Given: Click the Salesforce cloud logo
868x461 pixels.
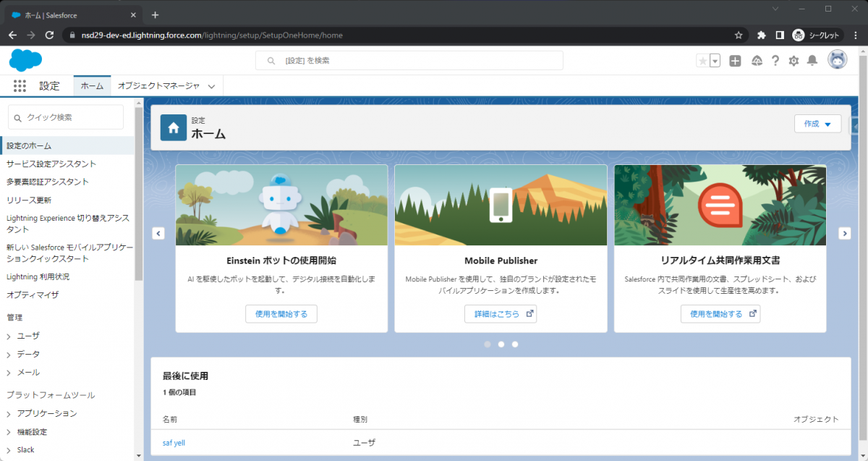Looking at the screenshot, I should [25, 60].
